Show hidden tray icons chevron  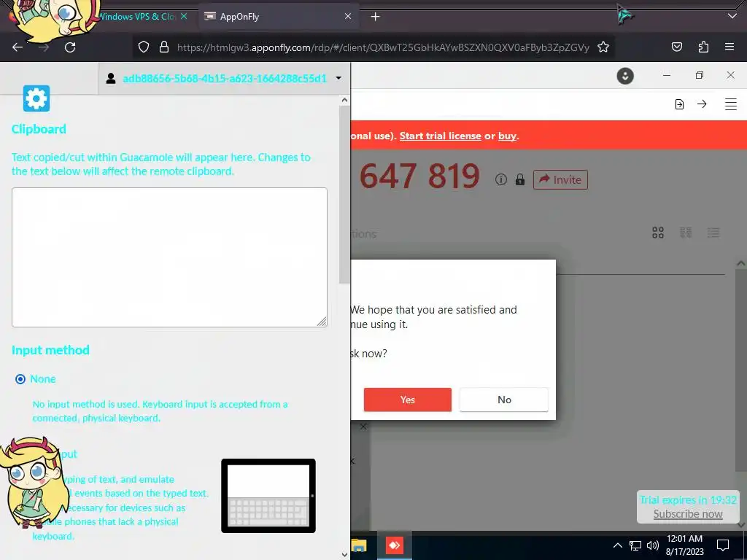[617, 545]
